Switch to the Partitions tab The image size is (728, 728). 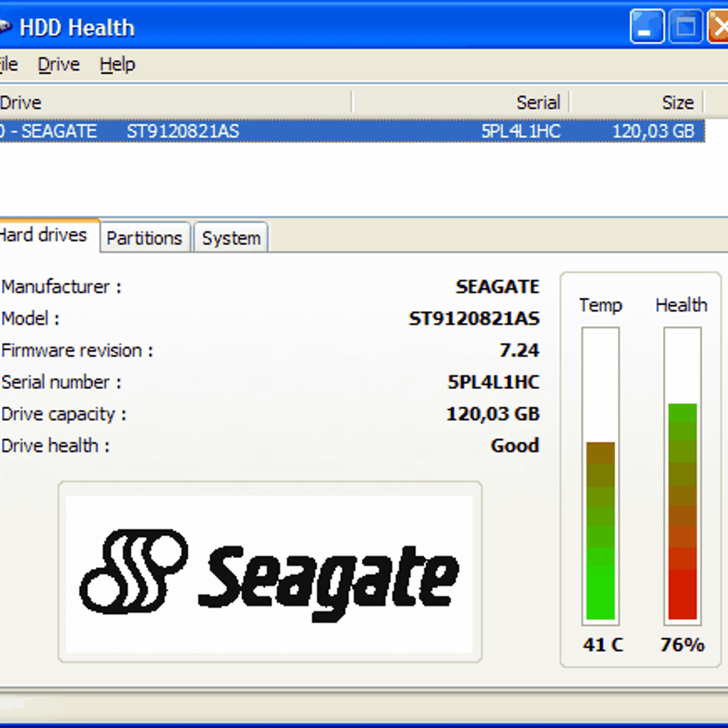[x=144, y=238]
